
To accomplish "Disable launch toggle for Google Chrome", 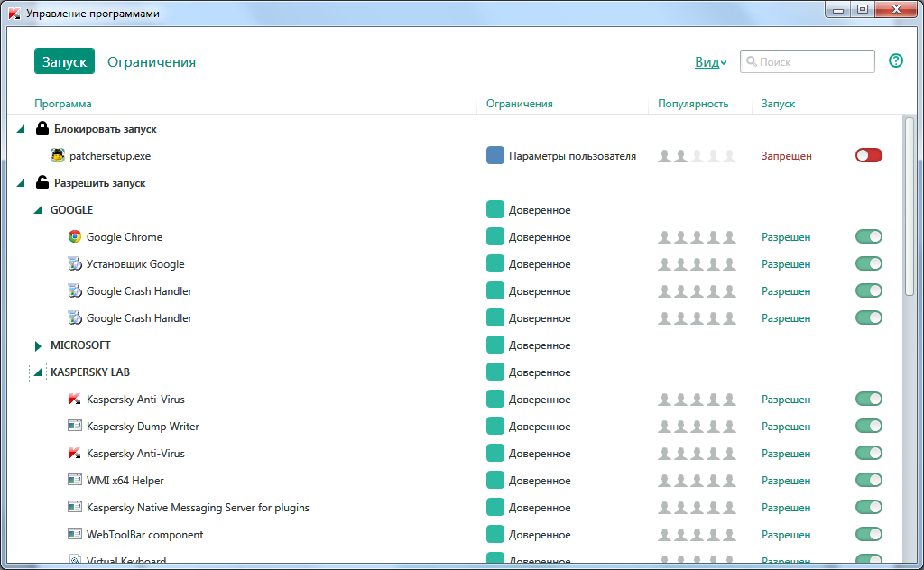I will click(868, 237).
